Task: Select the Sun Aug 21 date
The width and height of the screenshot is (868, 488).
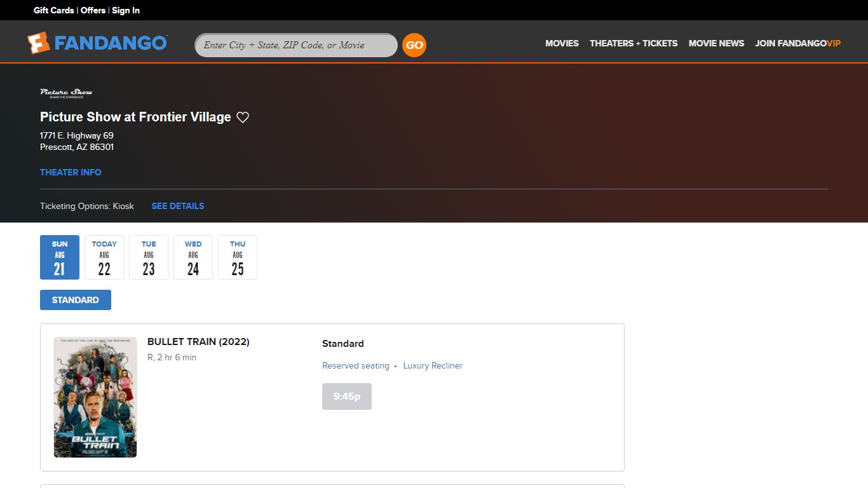Action: coord(60,257)
